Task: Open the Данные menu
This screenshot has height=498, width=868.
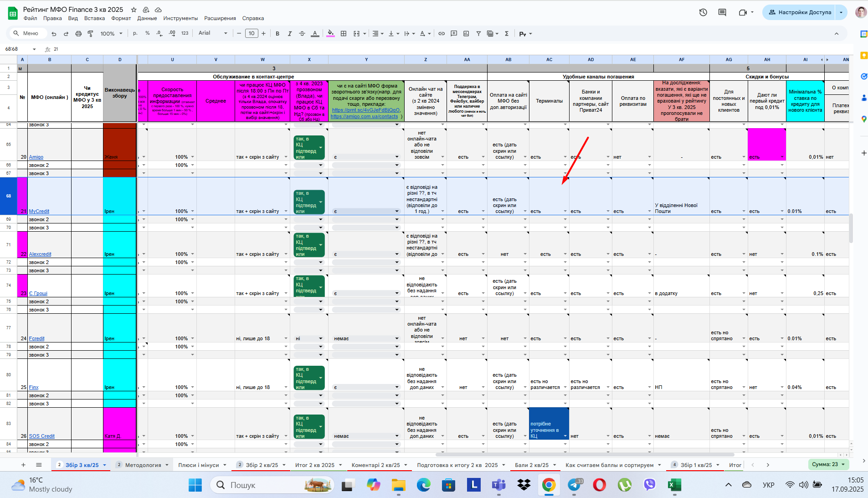Action: (147, 18)
